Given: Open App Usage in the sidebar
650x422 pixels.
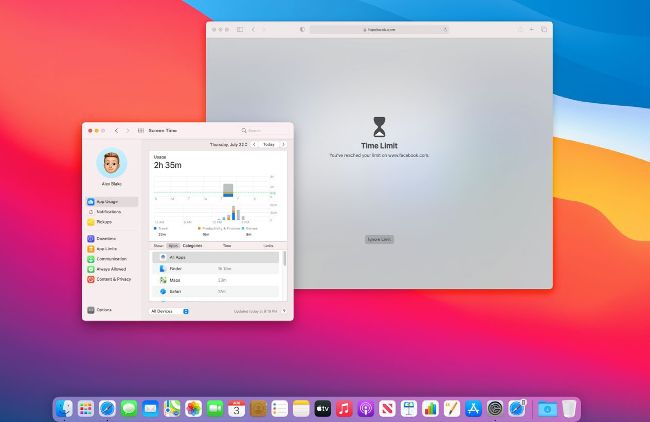Looking at the screenshot, I should pos(106,201).
